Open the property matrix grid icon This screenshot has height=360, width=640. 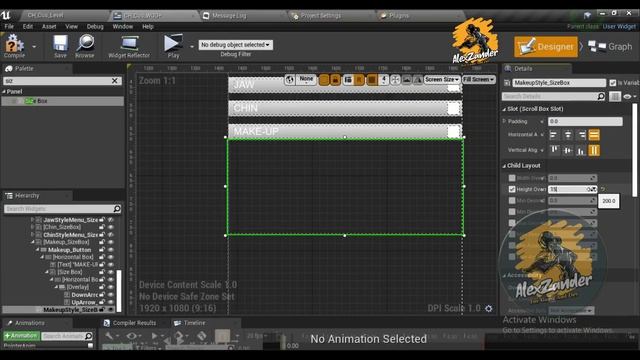615,96
